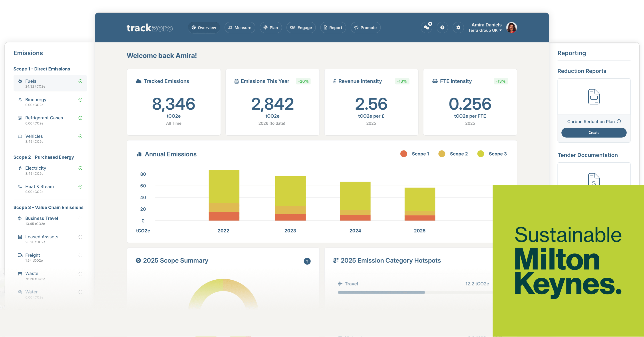The image size is (644, 337).
Task: Click the Waste icon
Action: (20, 273)
